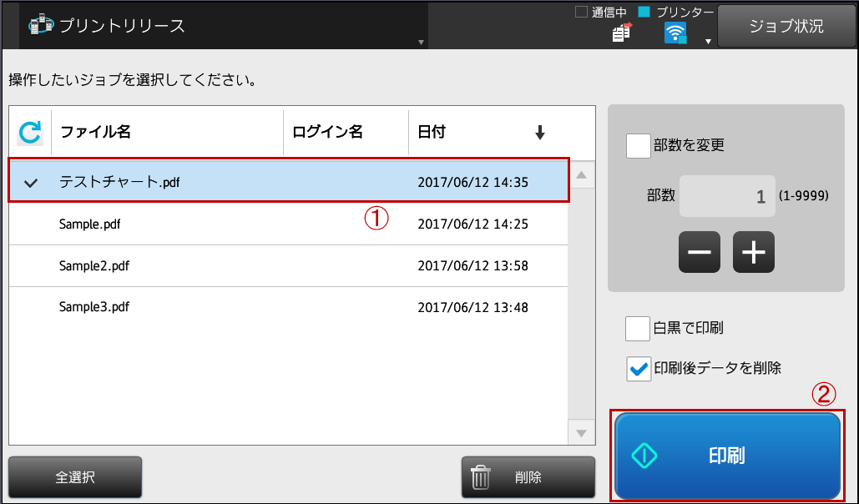The width and height of the screenshot is (859, 504).
Task: Click the trash can delete icon
Action: [x=481, y=477]
